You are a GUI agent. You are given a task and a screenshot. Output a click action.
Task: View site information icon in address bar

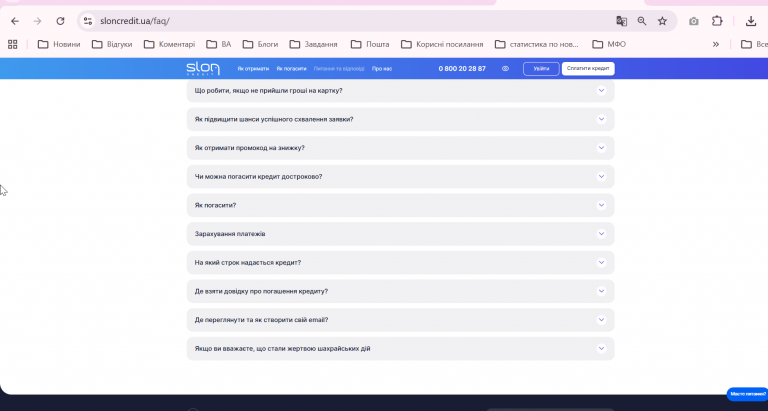pos(88,21)
